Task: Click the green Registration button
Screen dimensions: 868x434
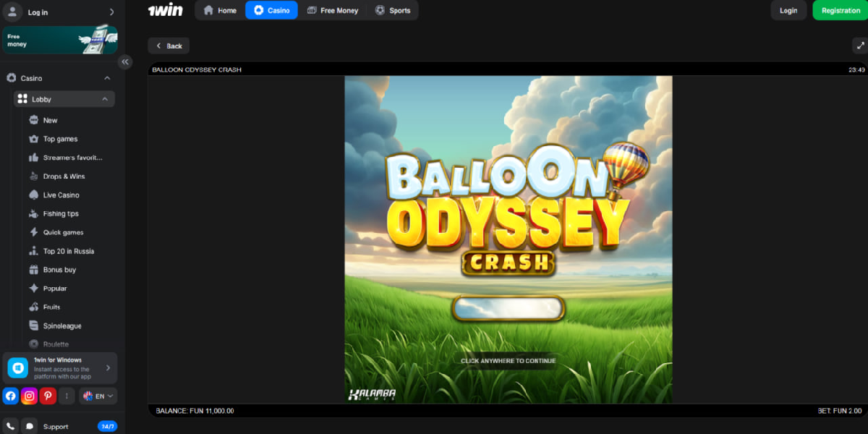Action: (841, 10)
